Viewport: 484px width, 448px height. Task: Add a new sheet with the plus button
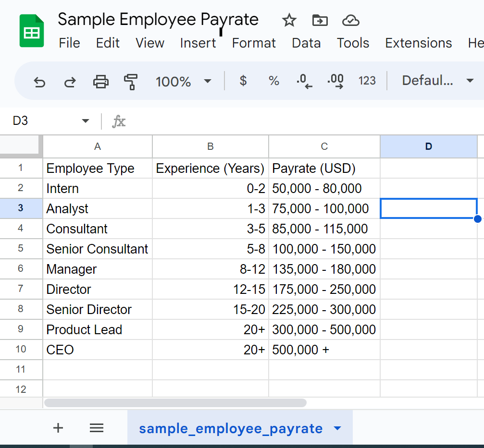(58, 428)
